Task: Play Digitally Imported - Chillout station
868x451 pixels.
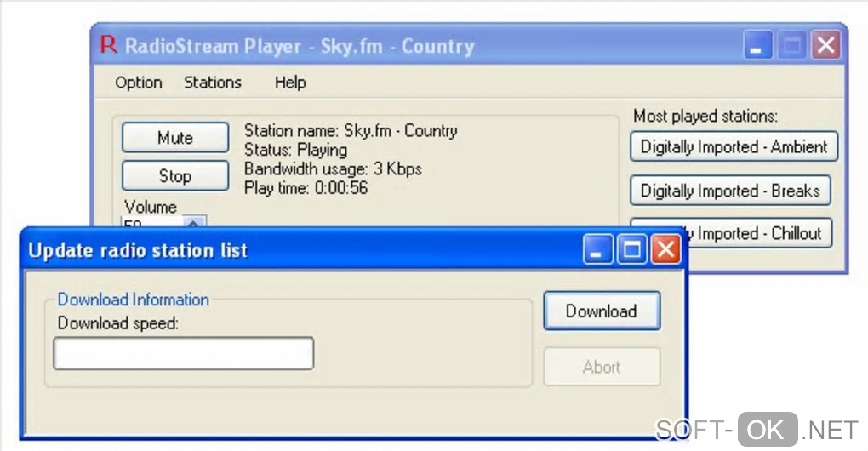Action: pos(759,233)
